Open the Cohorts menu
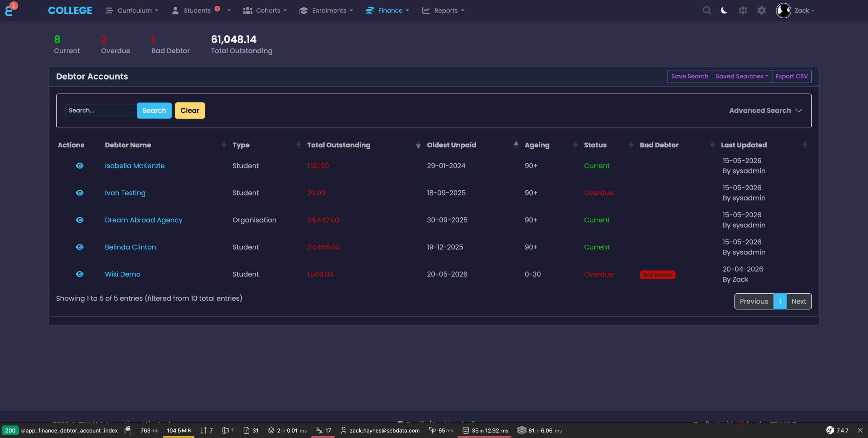The width and height of the screenshot is (868, 438). (265, 11)
